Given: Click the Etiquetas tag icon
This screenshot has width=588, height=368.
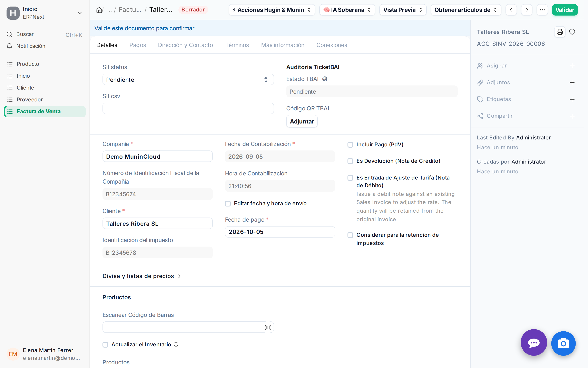Looking at the screenshot, I should tap(480, 99).
